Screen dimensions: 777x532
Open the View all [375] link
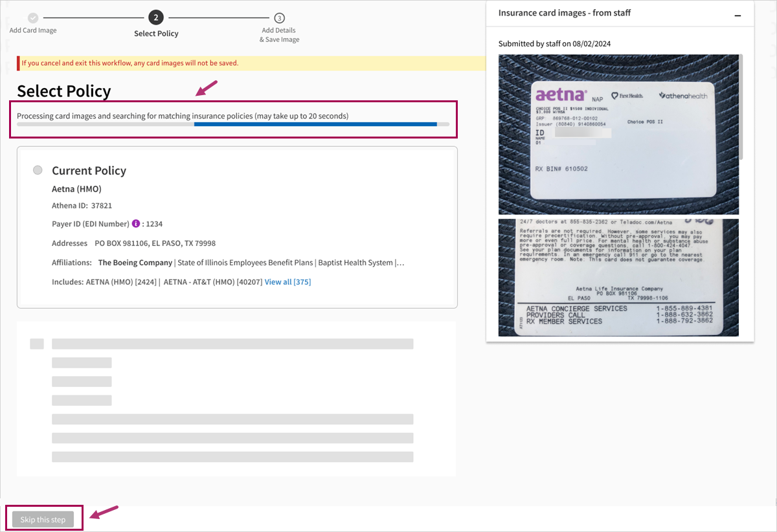pos(287,282)
